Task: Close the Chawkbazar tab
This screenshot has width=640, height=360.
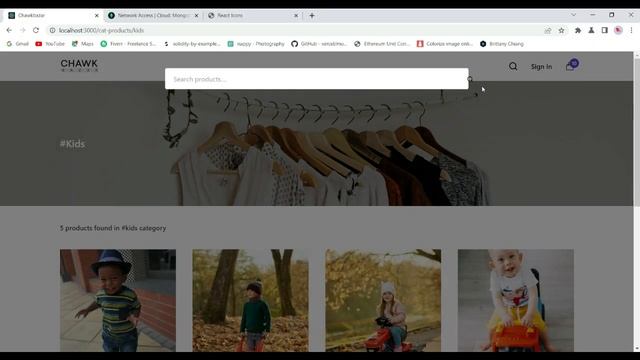Action: pyautogui.click(x=97, y=16)
